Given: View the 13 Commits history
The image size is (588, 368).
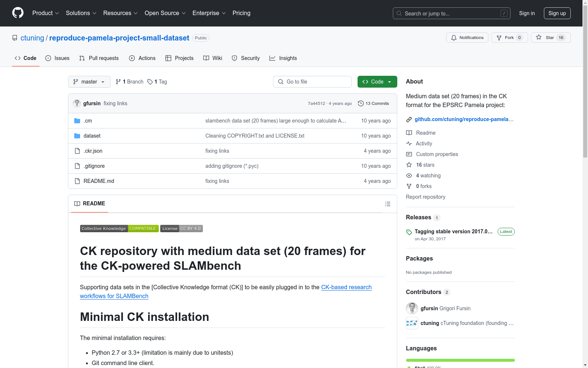Looking at the screenshot, I should pos(373,103).
